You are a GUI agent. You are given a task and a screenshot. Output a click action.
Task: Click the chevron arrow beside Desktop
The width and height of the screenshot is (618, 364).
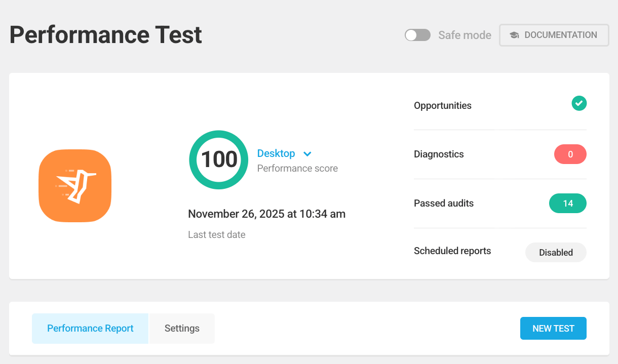point(307,153)
